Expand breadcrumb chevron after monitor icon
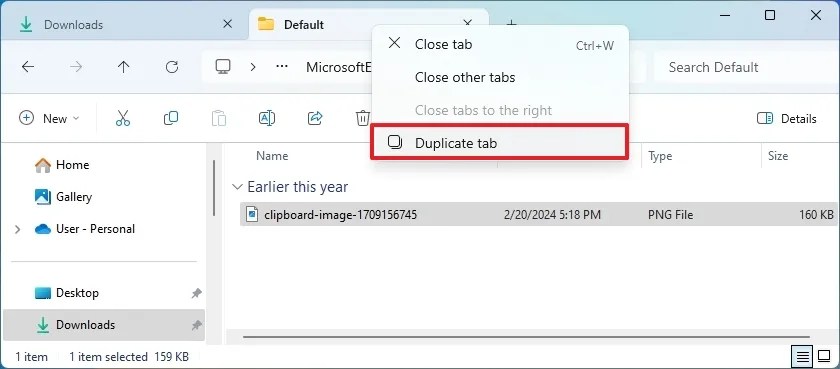Image resolution: width=840 pixels, height=369 pixels. [253, 67]
